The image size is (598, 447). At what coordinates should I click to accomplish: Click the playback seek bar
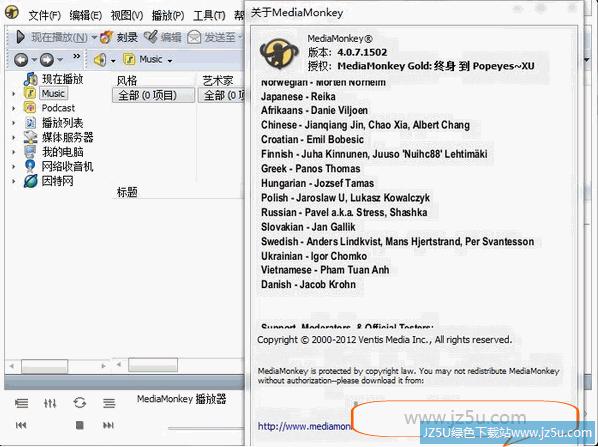(206, 428)
